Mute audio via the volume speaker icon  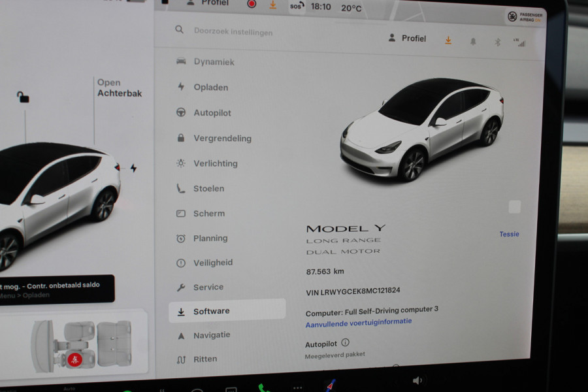click(418, 380)
